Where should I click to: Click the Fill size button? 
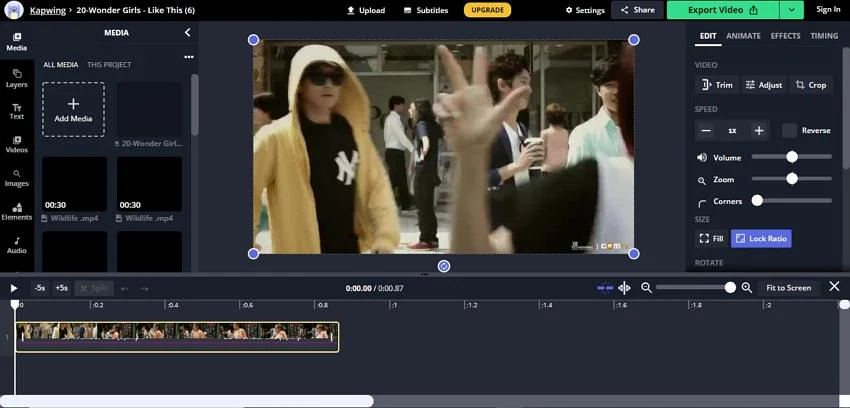pos(711,238)
